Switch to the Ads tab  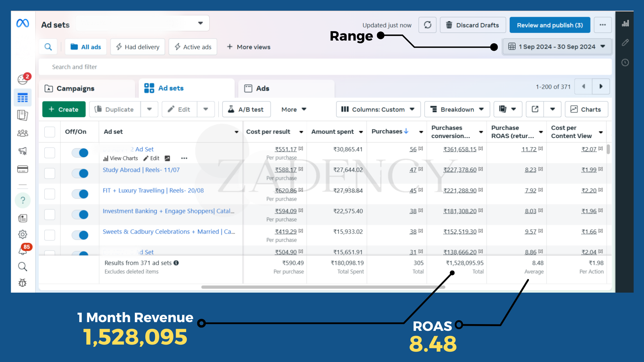pos(262,88)
